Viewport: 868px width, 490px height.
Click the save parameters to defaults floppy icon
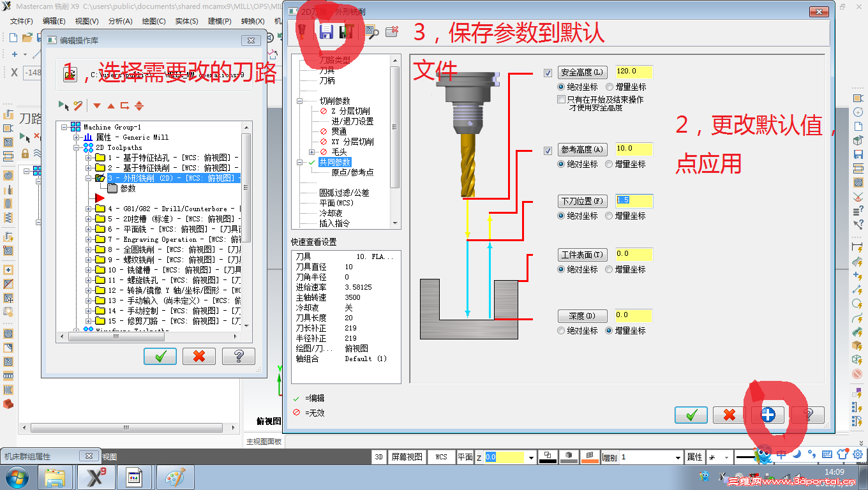click(x=326, y=33)
